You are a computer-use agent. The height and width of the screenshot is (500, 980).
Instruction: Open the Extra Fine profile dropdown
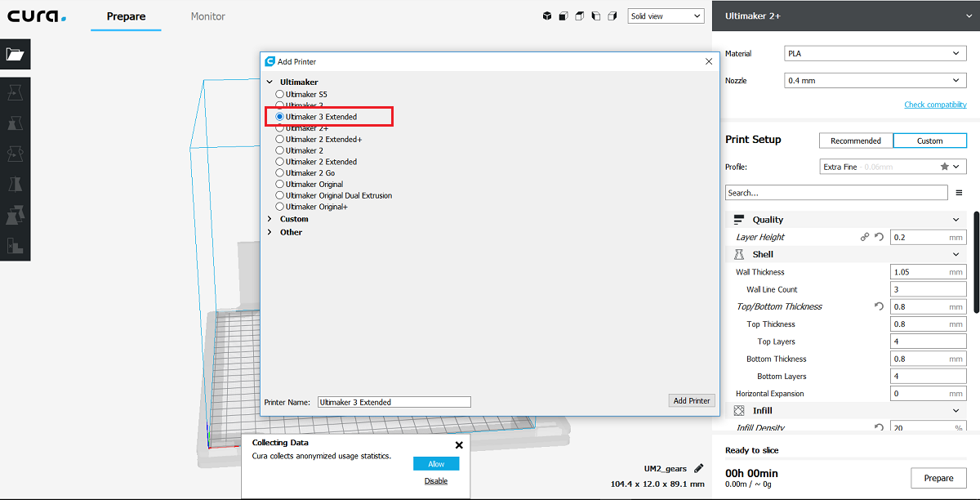893,167
